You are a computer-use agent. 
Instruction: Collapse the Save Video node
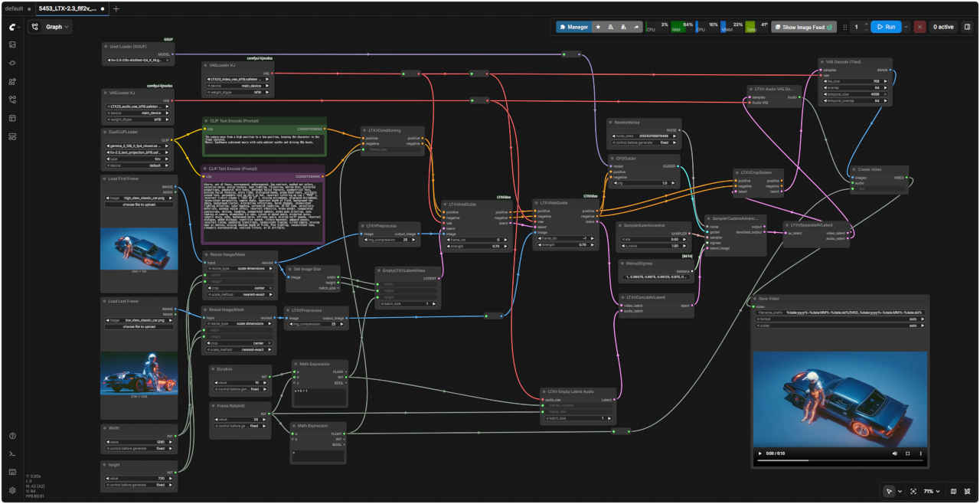point(756,299)
